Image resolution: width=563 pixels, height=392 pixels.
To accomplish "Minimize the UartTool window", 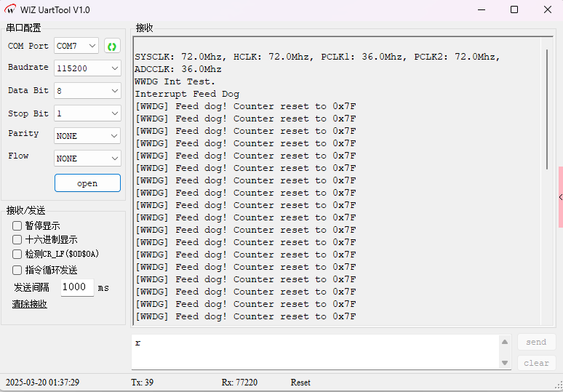I will coord(481,9).
